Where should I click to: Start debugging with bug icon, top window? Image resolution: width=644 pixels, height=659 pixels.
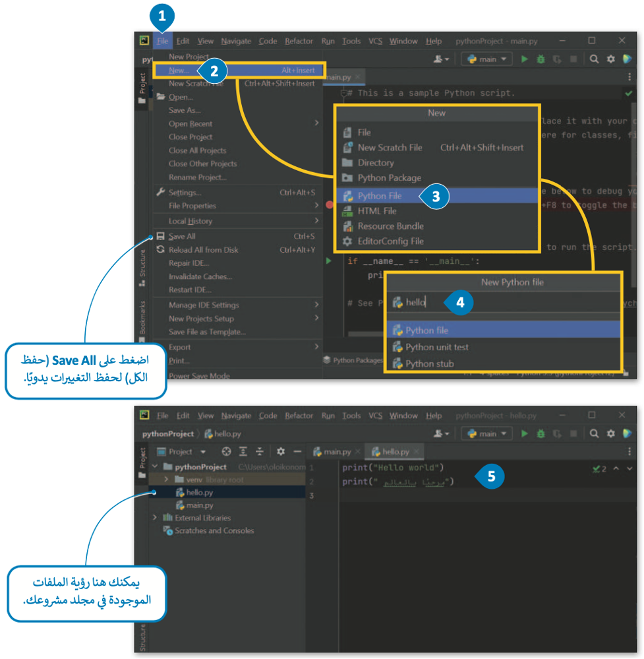tap(541, 59)
